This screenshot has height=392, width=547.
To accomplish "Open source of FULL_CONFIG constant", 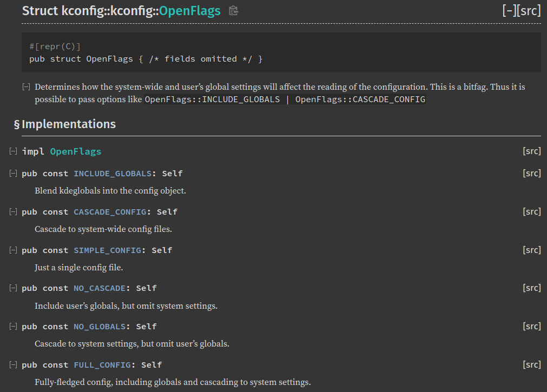I will (x=532, y=364).
